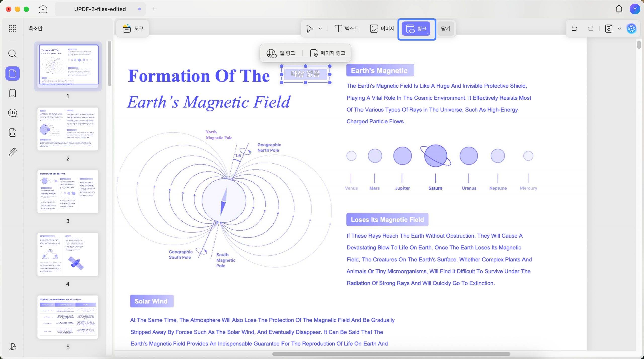Switch to UPDF-2-files-edited tab
The width and height of the screenshot is (644, 359).
[x=100, y=9]
